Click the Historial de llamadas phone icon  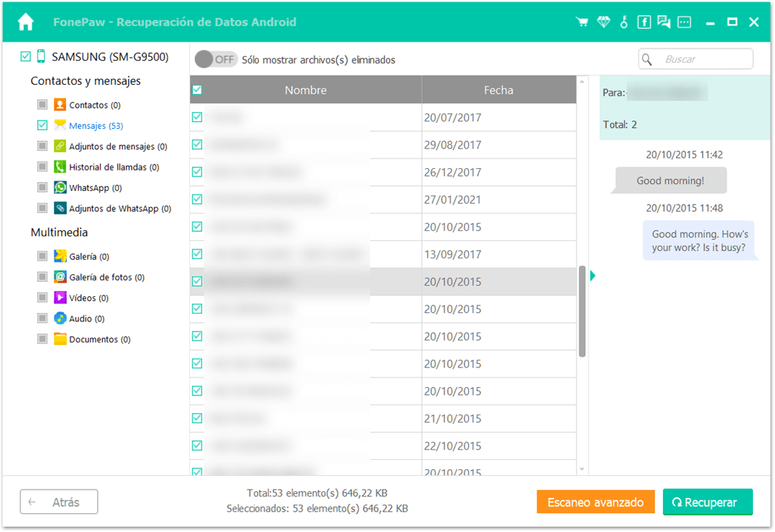60,167
